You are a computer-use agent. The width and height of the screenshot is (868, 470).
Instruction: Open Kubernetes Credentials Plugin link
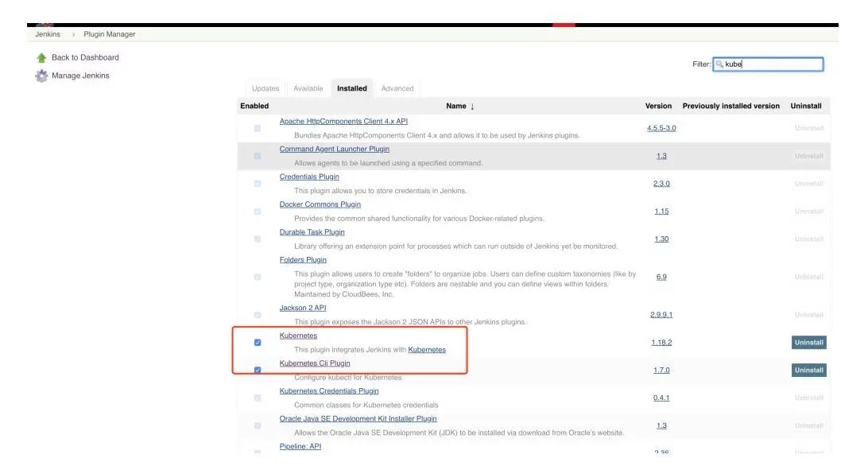click(x=329, y=390)
